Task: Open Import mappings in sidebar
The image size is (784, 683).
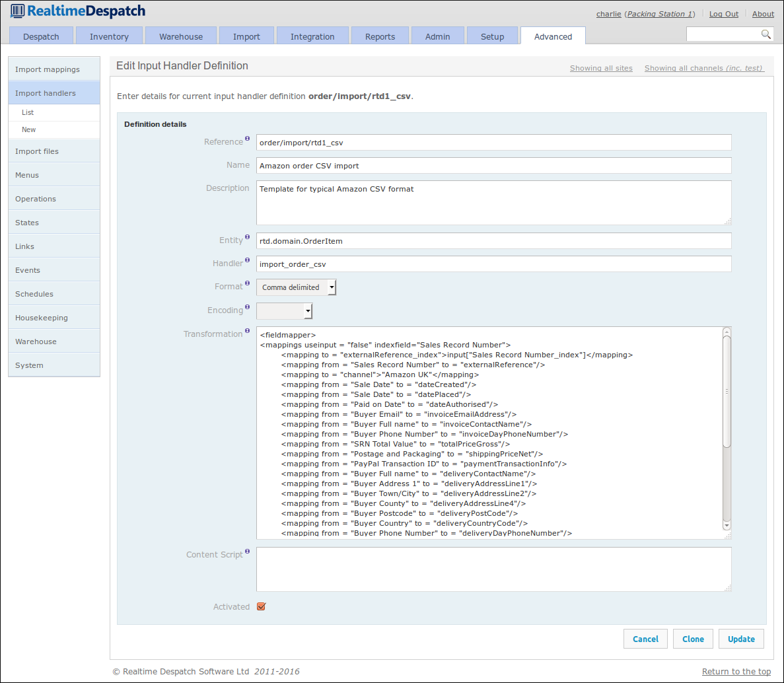Action: coord(54,69)
